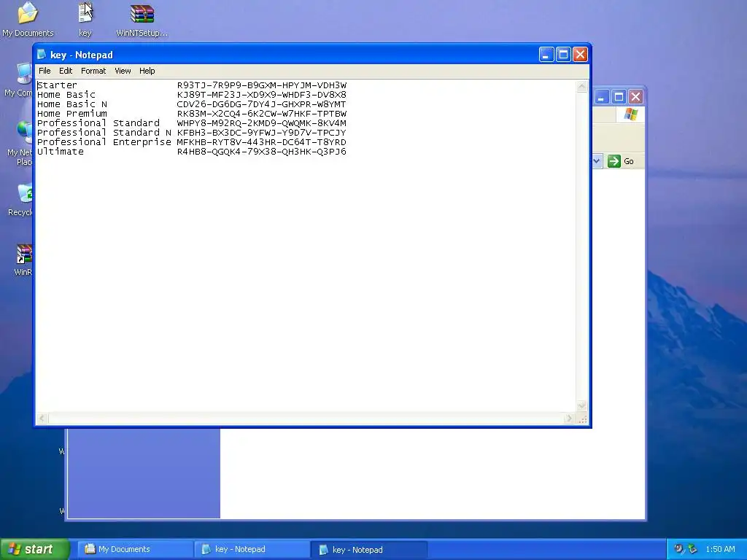Click the word Starter in Notepad

pos(57,85)
